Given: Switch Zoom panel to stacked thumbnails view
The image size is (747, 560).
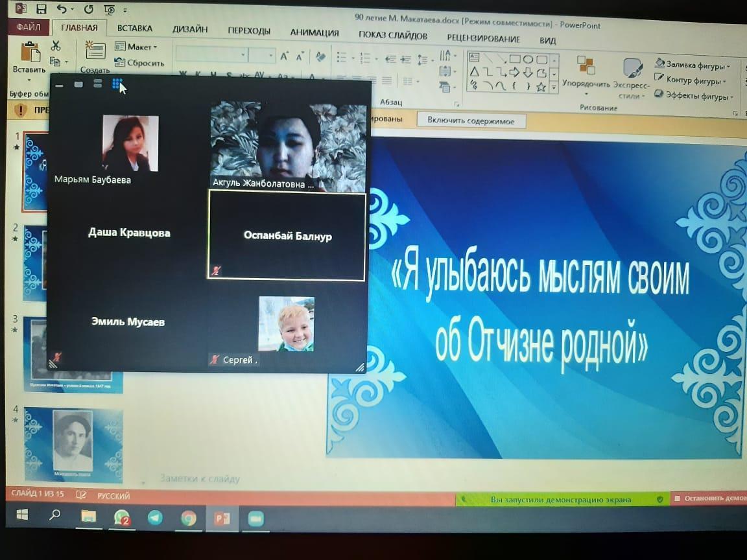Looking at the screenshot, I should (x=98, y=84).
